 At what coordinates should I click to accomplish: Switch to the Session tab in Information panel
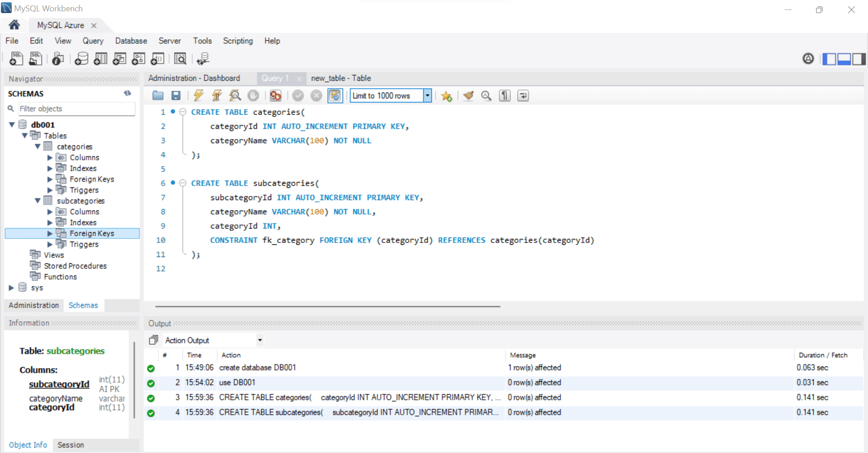pyautogui.click(x=71, y=445)
